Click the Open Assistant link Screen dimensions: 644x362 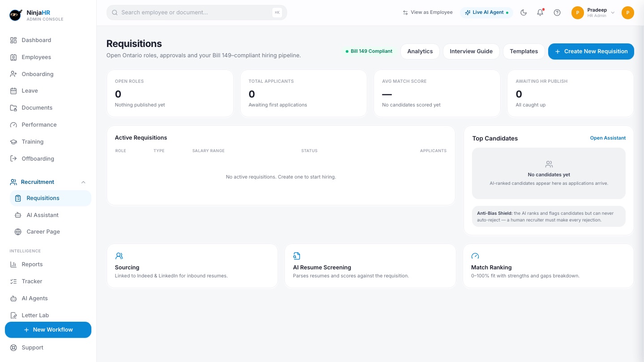pos(608,138)
